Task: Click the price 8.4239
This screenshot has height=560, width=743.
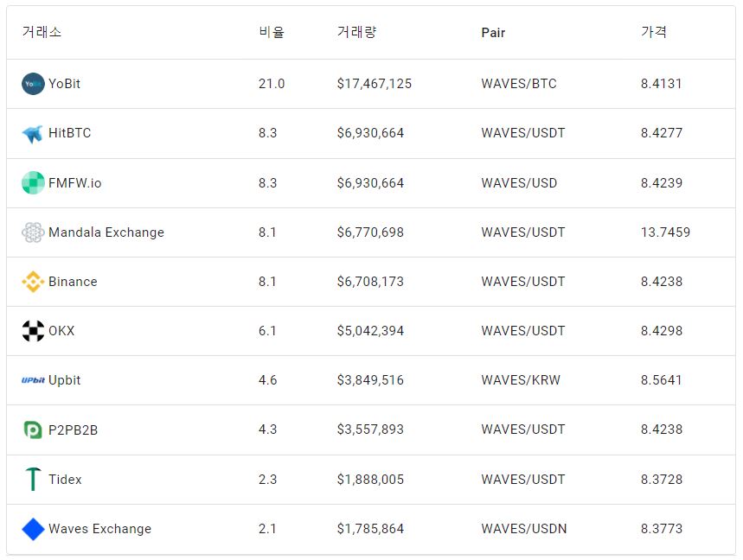Action: (x=662, y=183)
